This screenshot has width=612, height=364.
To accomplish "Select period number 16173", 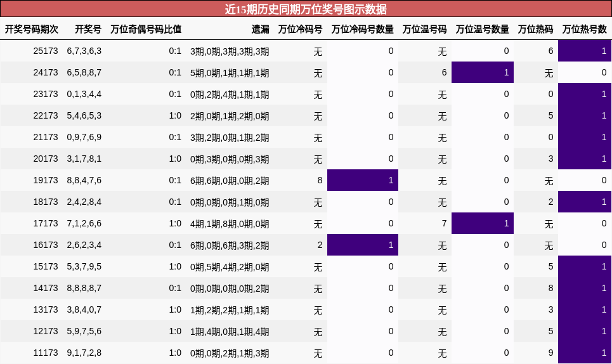I will (x=46, y=245).
